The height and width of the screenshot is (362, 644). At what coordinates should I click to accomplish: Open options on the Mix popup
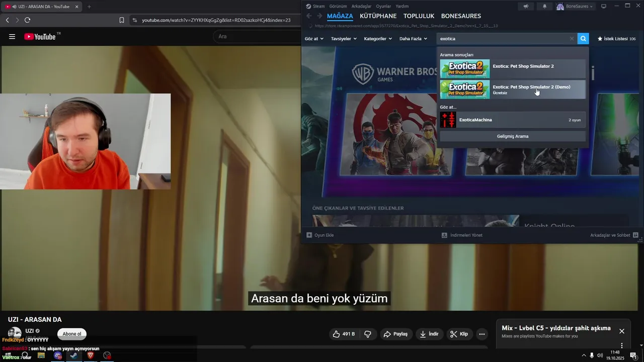622,345
